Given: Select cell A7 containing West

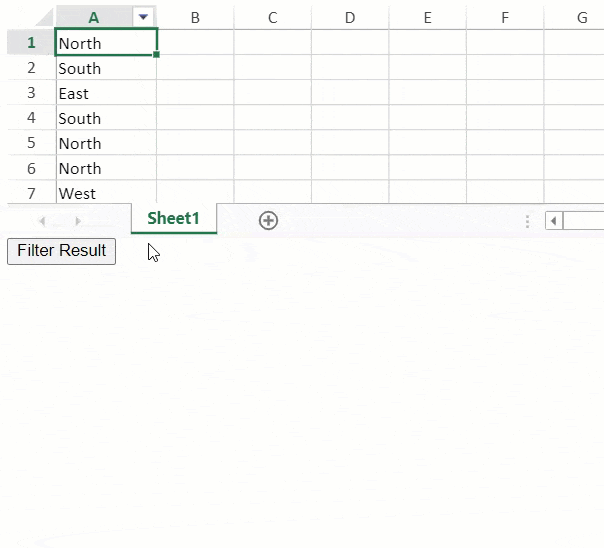Looking at the screenshot, I should (106, 193).
